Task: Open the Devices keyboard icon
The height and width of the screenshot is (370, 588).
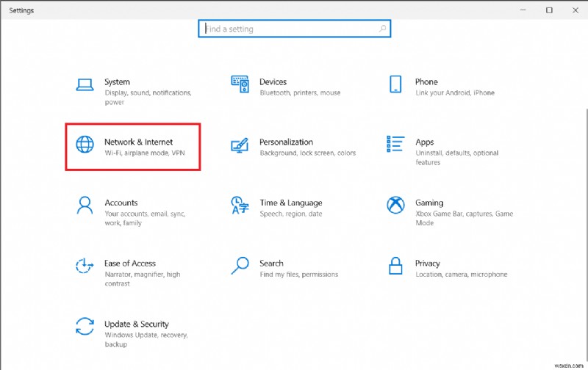Action: [240, 83]
